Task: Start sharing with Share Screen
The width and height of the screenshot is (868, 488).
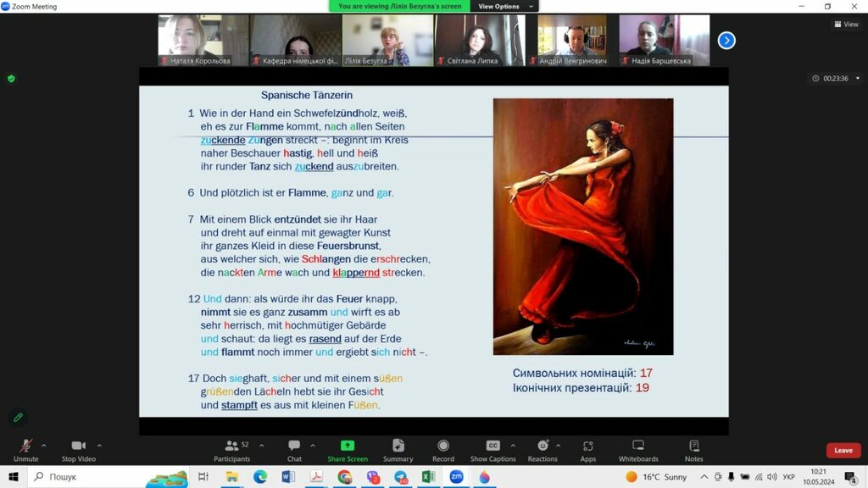Action: 347,451
